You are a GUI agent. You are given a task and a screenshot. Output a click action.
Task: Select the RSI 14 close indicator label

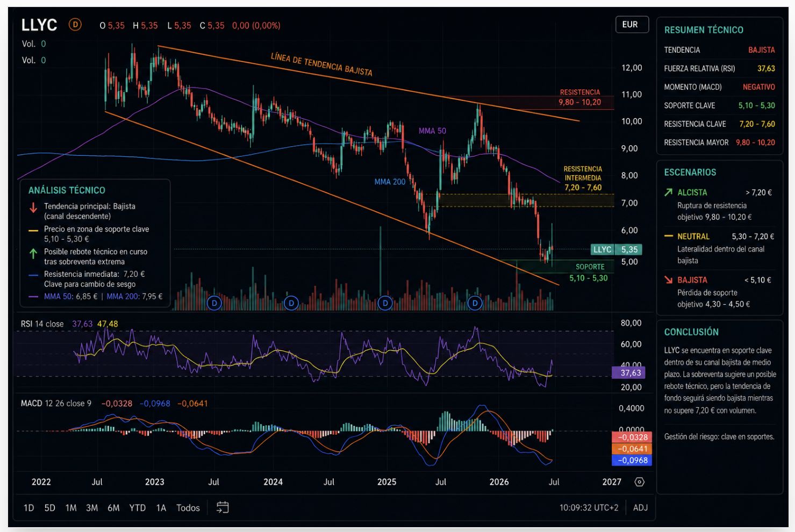coord(42,324)
